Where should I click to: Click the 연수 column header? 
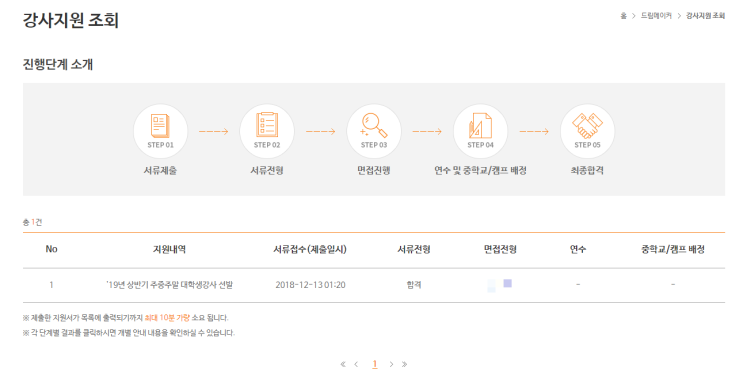pos(578,249)
